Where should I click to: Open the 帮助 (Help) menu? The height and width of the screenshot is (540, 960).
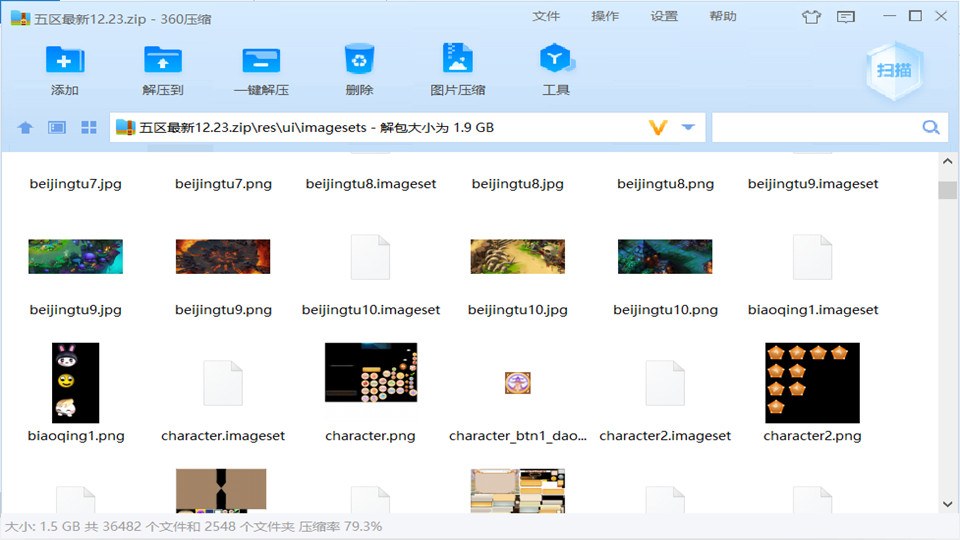723,17
